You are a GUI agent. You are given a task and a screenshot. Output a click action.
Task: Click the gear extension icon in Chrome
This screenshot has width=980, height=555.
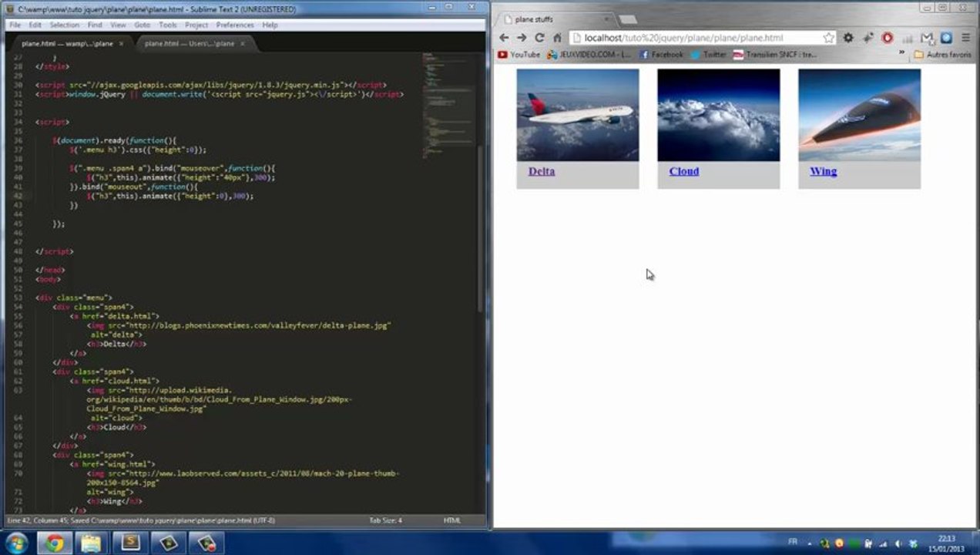tap(848, 38)
